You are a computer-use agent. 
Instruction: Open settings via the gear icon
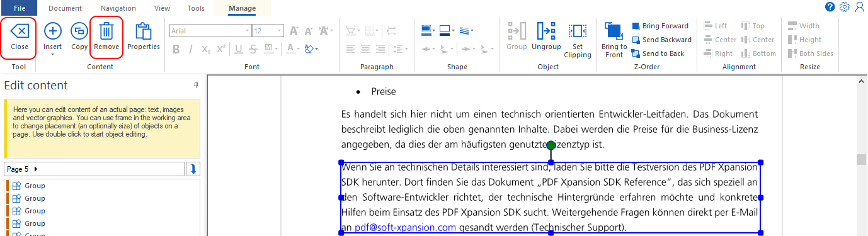pyautogui.click(x=845, y=7)
